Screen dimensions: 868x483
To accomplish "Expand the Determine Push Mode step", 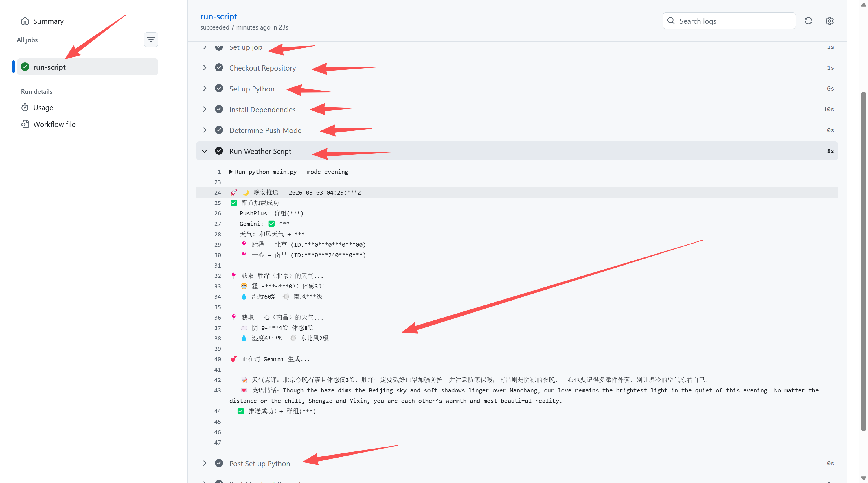I will point(205,130).
